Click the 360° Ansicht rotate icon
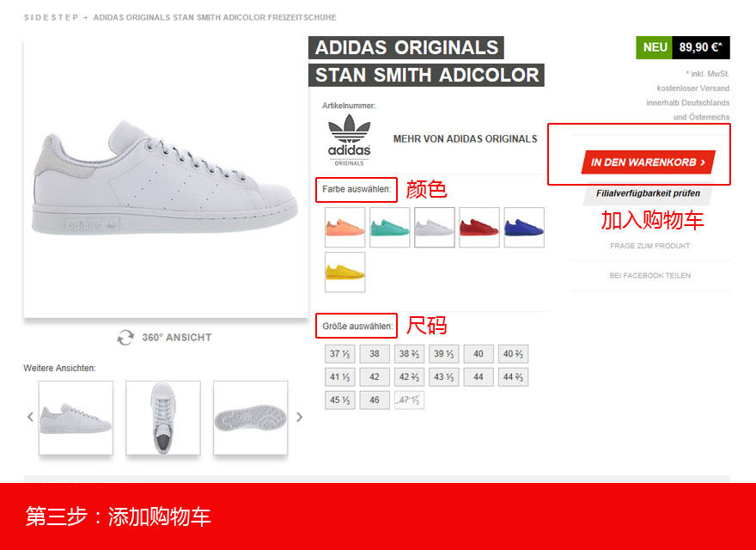 tap(125, 337)
